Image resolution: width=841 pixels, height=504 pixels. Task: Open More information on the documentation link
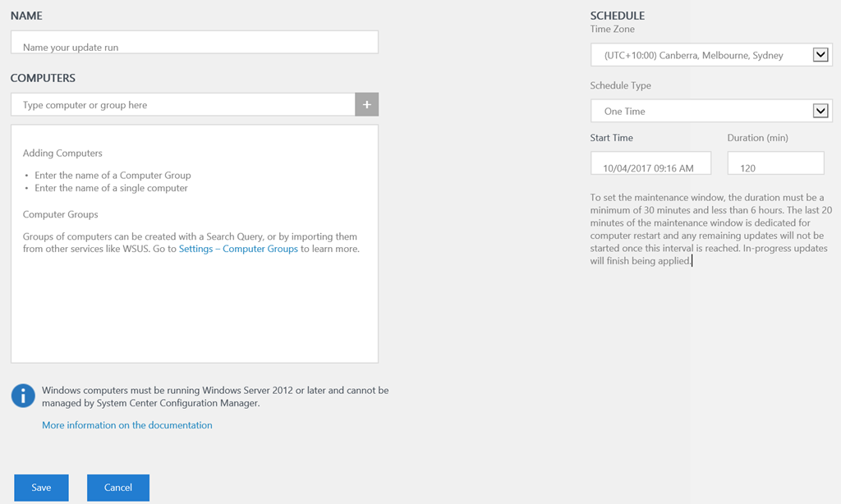pyautogui.click(x=127, y=425)
